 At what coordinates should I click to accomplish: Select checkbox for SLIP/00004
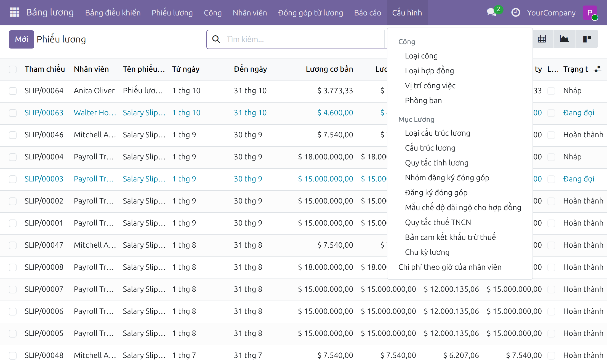(x=13, y=157)
